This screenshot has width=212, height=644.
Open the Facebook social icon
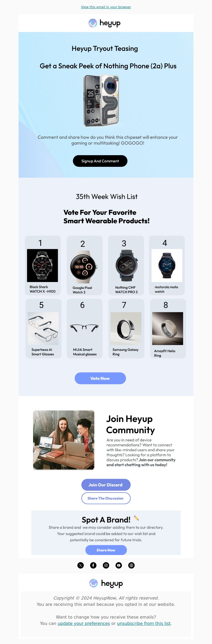point(93,565)
